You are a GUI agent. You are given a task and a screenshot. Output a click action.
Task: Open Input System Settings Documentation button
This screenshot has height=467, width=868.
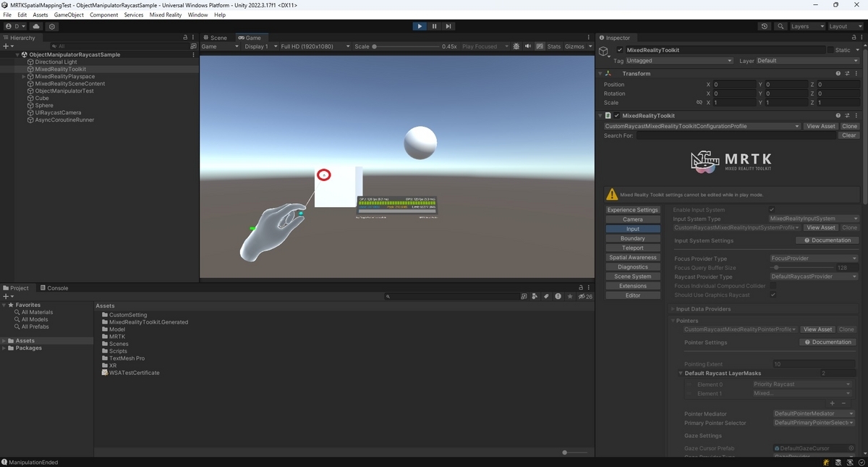827,240
